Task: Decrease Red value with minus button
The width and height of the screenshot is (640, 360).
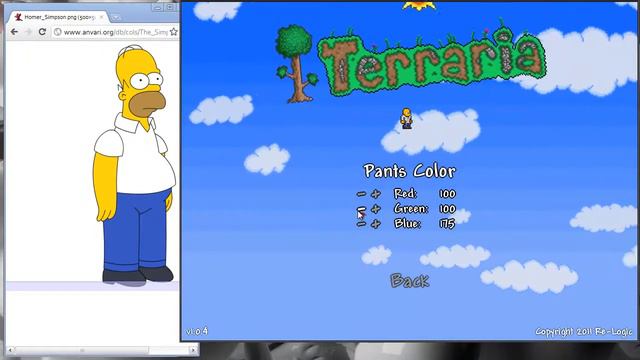Action: (x=361, y=194)
